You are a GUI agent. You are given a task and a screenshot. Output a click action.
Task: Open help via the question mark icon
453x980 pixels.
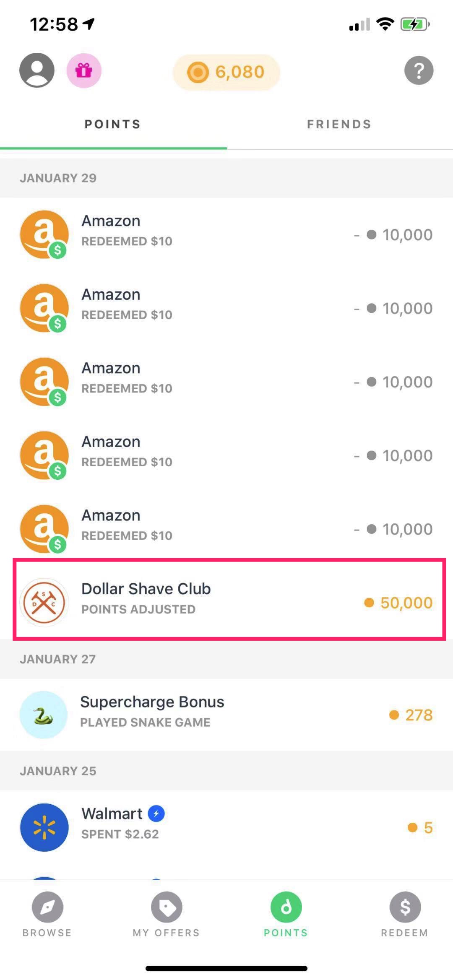[x=419, y=70]
